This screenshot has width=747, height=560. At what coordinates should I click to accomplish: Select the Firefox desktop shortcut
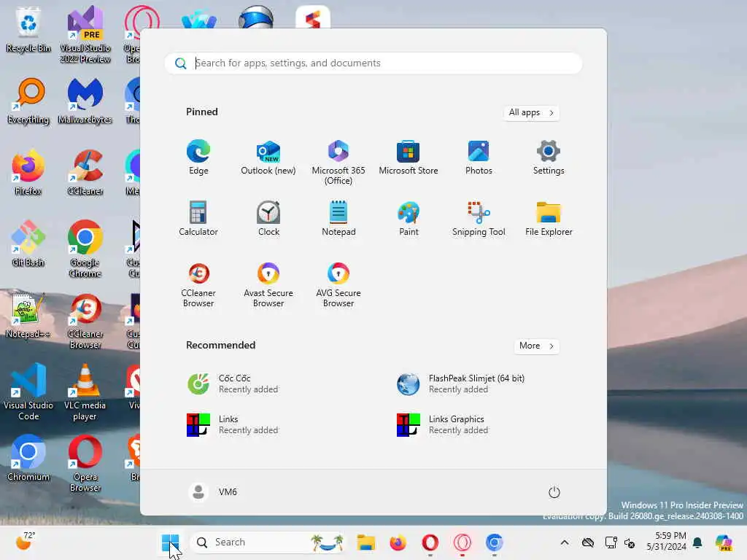28,172
